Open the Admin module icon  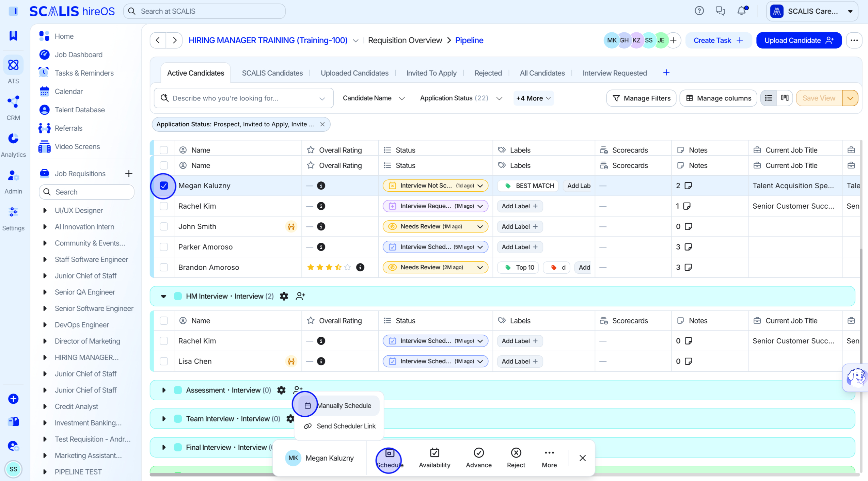click(13, 175)
